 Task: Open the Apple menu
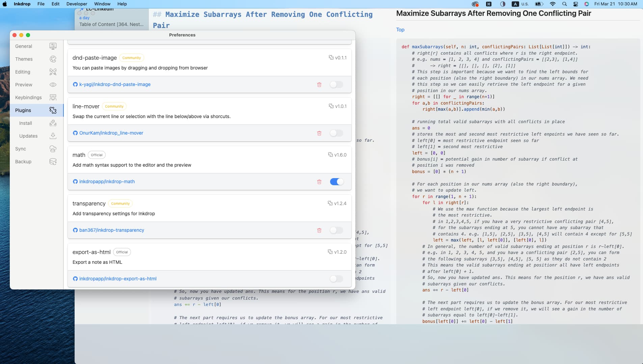pos(5,4)
